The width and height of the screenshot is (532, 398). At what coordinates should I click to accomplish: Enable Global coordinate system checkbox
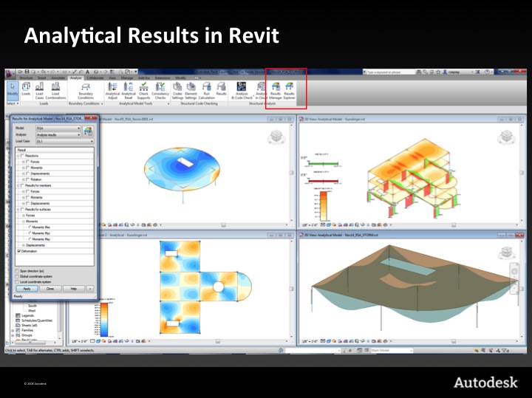[x=17, y=277]
